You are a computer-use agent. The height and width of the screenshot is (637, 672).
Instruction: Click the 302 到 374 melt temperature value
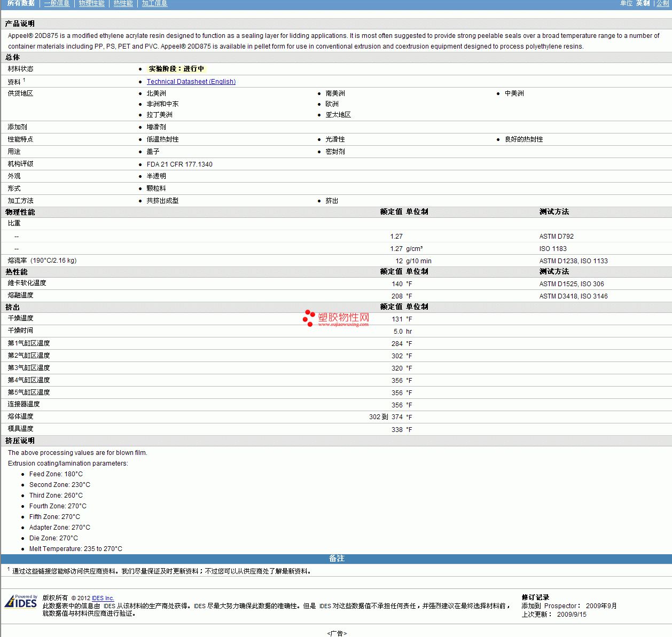[x=386, y=417]
